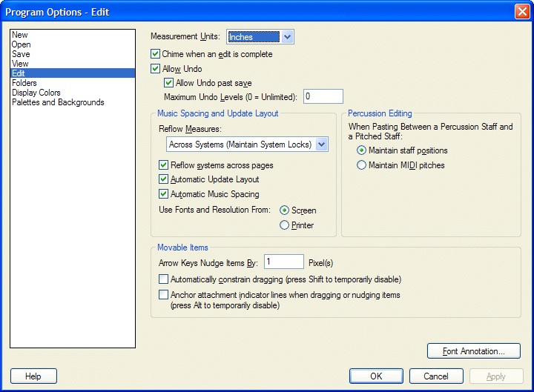Expand the Reflow Measures dropdown

click(x=321, y=144)
